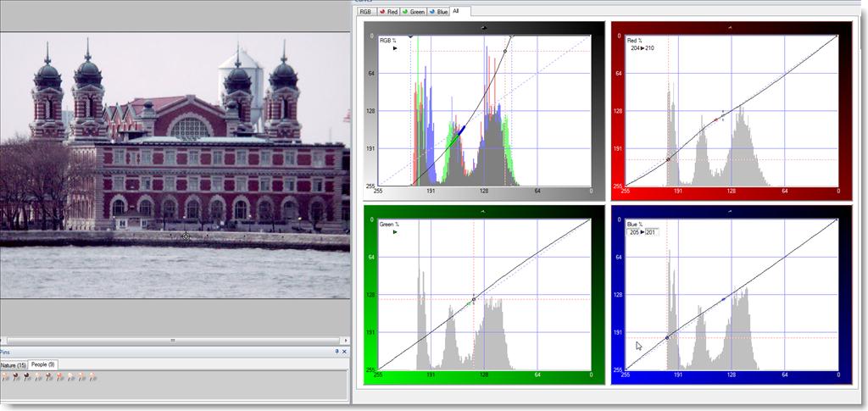Select the ninth pin in People tab
868x411 pixels.
point(92,377)
